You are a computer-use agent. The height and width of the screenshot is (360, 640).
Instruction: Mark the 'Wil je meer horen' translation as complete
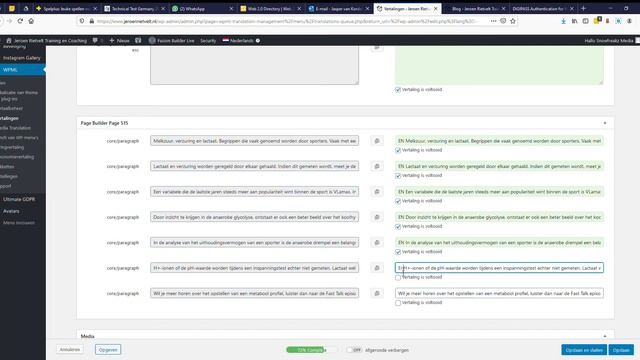(398, 303)
